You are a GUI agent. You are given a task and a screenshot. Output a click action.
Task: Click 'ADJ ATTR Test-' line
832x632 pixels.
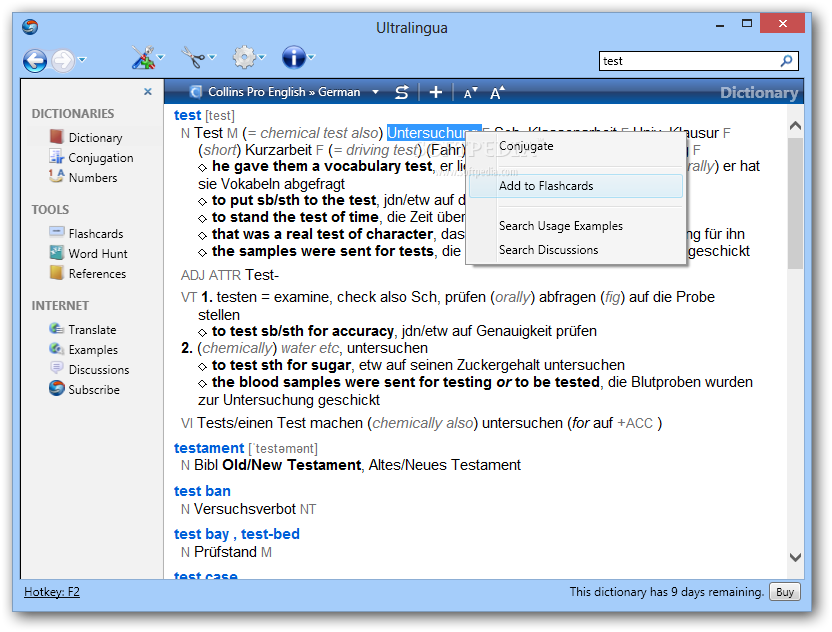[230, 275]
